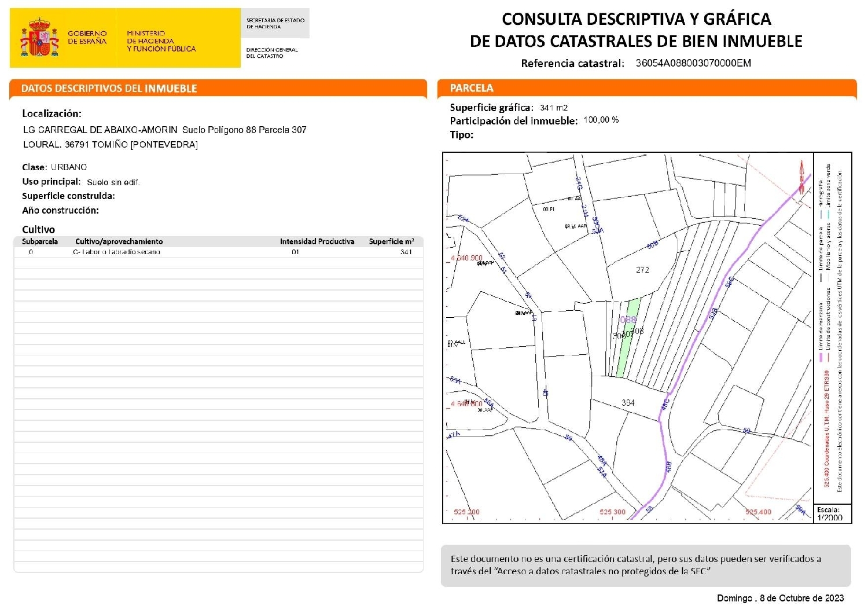The width and height of the screenshot is (868, 613).
Task: Click 'MINISTERIO DE HACIENDA Y FUNCIÓN PÚBLICA' text
Action: (x=161, y=41)
